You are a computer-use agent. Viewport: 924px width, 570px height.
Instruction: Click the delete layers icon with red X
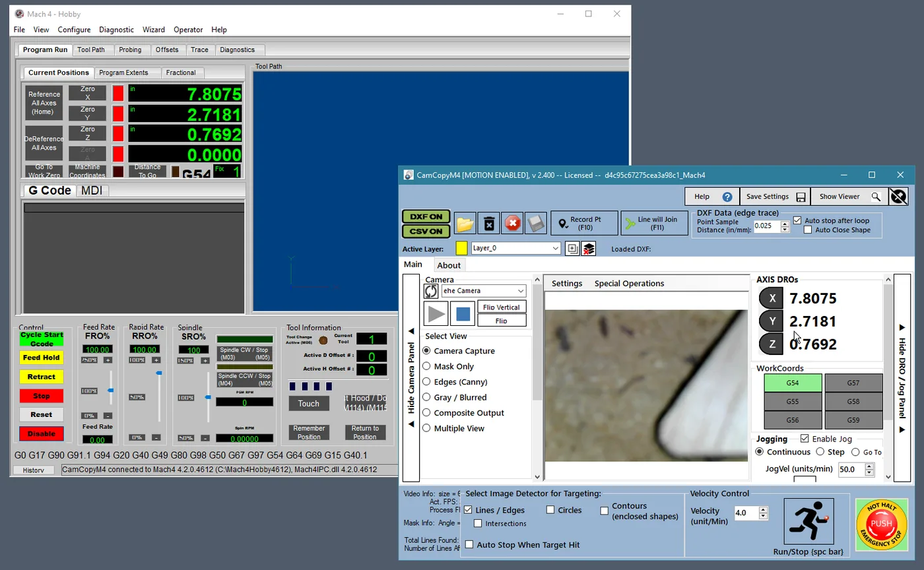point(589,249)
